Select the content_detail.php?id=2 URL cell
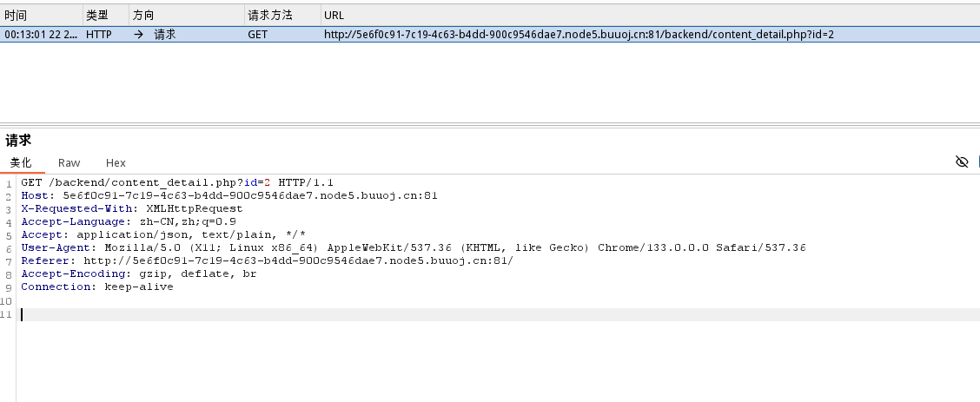 point(579,35)
